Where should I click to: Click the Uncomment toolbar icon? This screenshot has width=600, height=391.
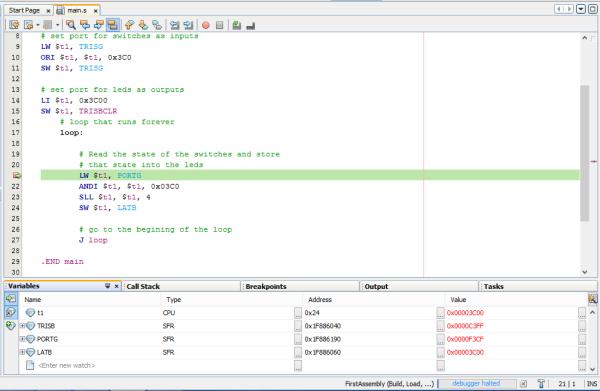pyautogui.click(x=251, y=26)
